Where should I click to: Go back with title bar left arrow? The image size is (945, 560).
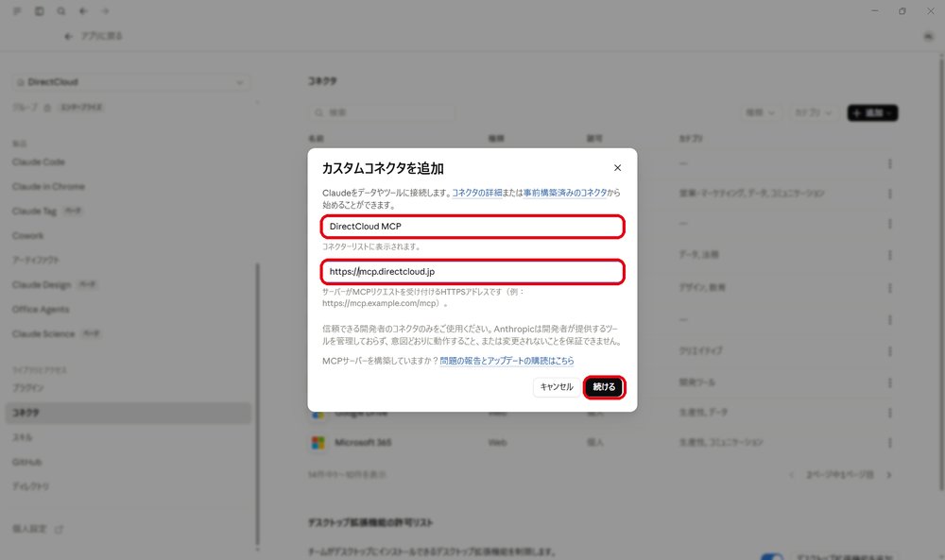83,11
